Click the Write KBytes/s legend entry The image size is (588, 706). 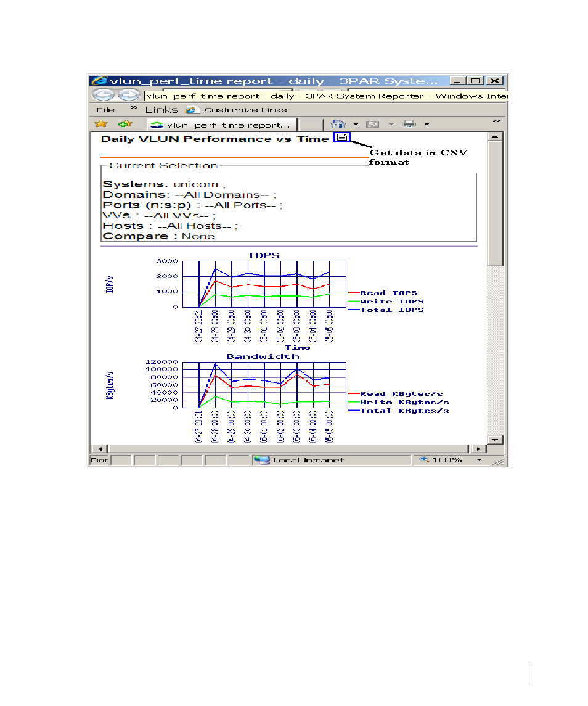398,403
